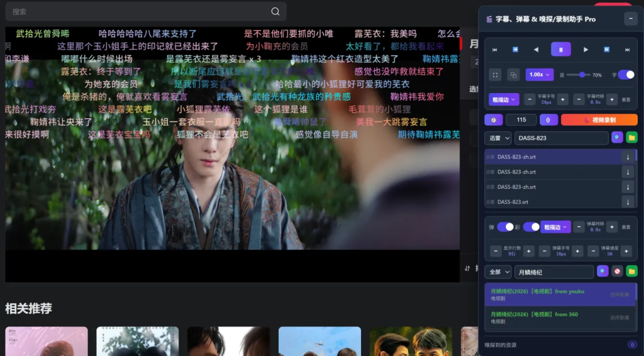The height and width of the screenshot is (356, 644).
Task: Click the red prohibit block icon
Action: 618,272
